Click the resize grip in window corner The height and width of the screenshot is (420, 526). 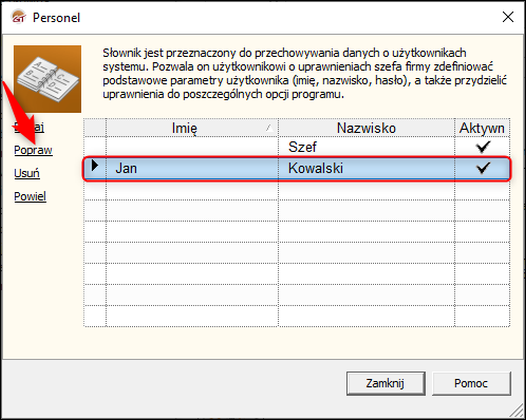coord(517,411)
